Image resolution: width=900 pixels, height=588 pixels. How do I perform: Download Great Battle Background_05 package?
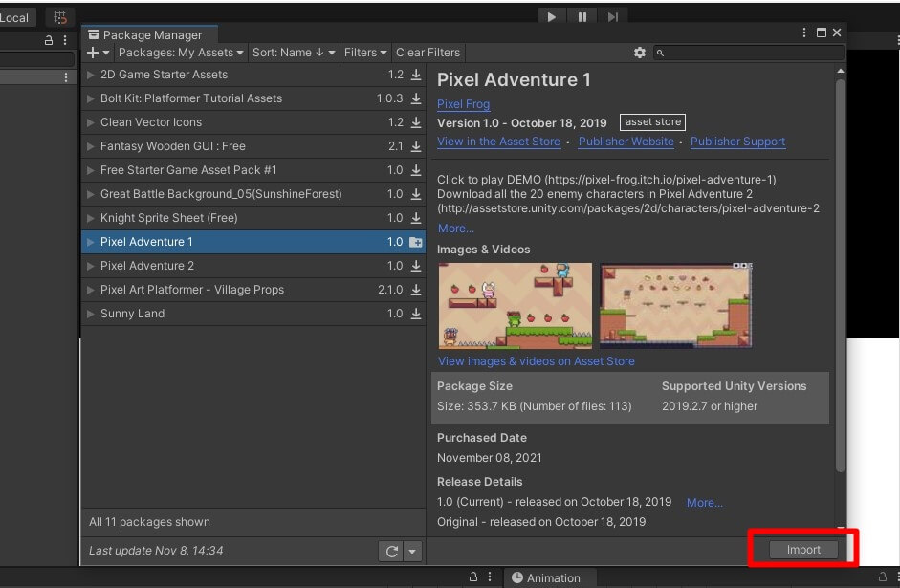point(416,194)
